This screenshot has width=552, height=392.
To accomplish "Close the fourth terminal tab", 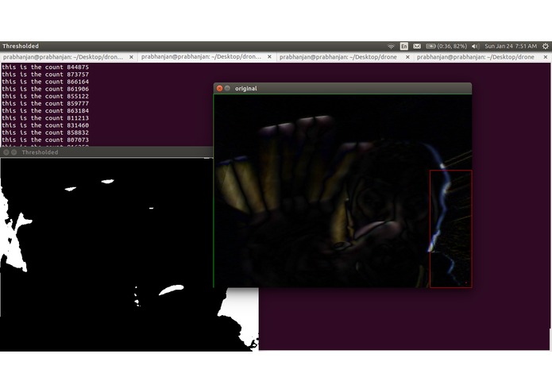I will [x=546, y=57].
